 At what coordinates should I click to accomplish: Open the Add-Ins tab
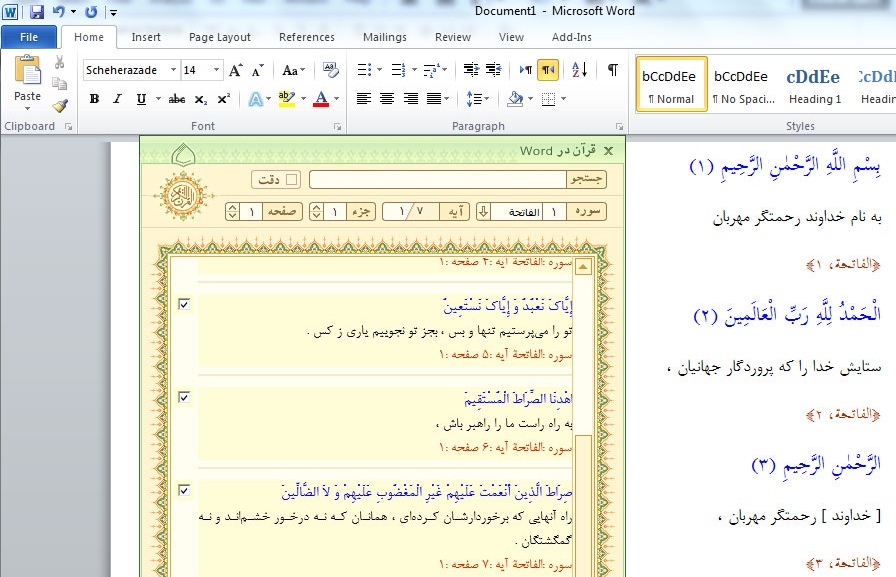pyautogui.click(x=571, y=37)
